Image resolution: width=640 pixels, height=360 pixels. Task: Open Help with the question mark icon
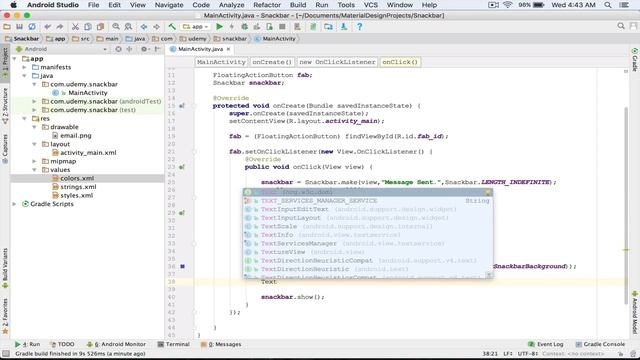coord(359,27)
